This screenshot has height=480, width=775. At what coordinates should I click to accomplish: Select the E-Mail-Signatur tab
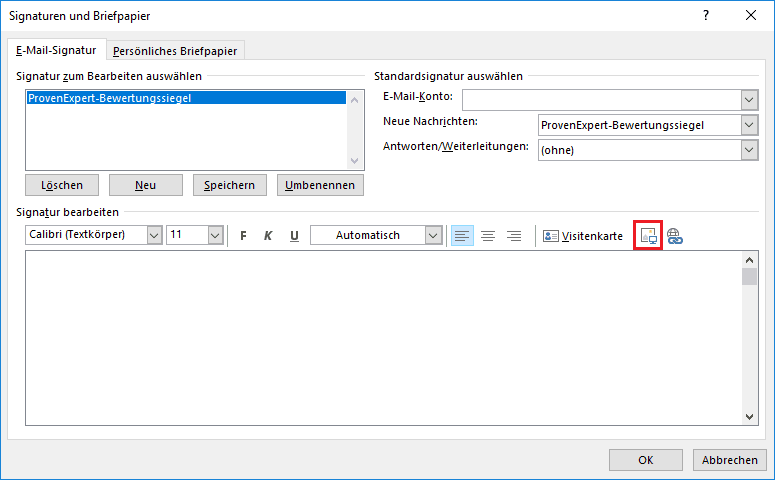[x=56, y=50]
